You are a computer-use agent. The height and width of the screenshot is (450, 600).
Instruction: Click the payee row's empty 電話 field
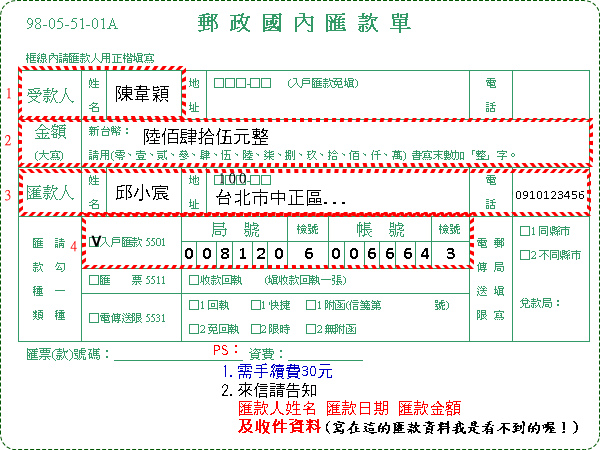point(551,95)
